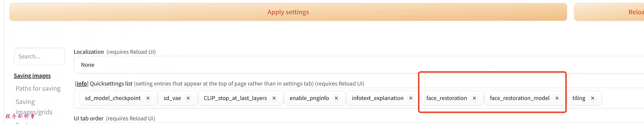Remove sd_model_checkpoint tag with its X icon
This screenshot has width=644, height=124.
pyautogui.click(x=148, y=98)
